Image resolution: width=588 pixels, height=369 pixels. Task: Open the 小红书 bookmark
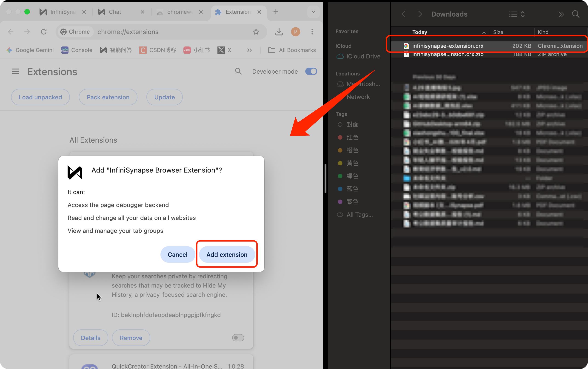pyautogui.click(x=197, y=50)
